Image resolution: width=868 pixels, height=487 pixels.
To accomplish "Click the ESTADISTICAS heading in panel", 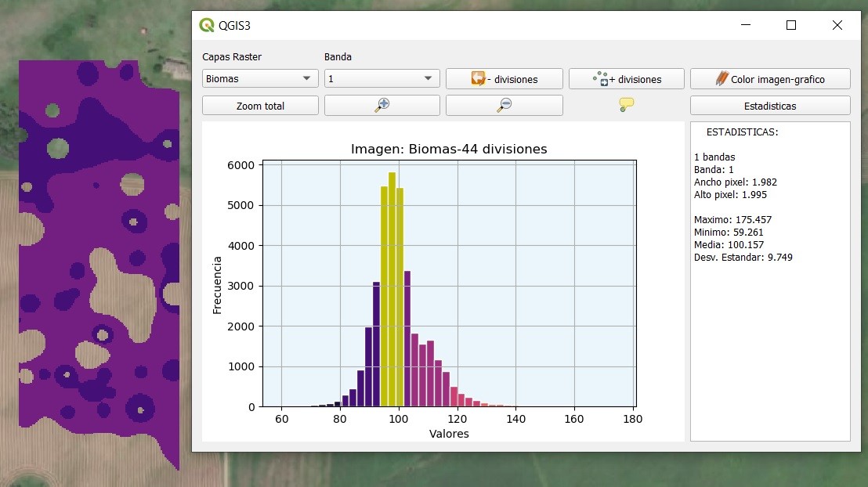I will click(742, 132).
